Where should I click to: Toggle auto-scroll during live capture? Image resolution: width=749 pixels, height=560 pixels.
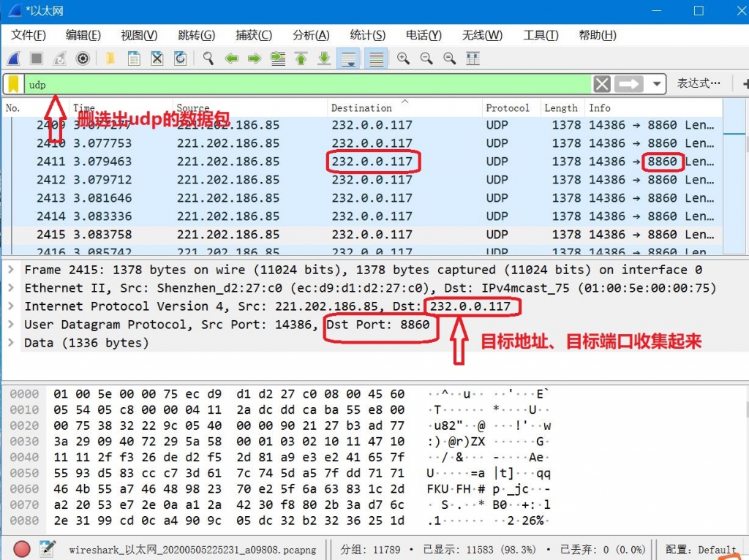(x=348, y=58)
